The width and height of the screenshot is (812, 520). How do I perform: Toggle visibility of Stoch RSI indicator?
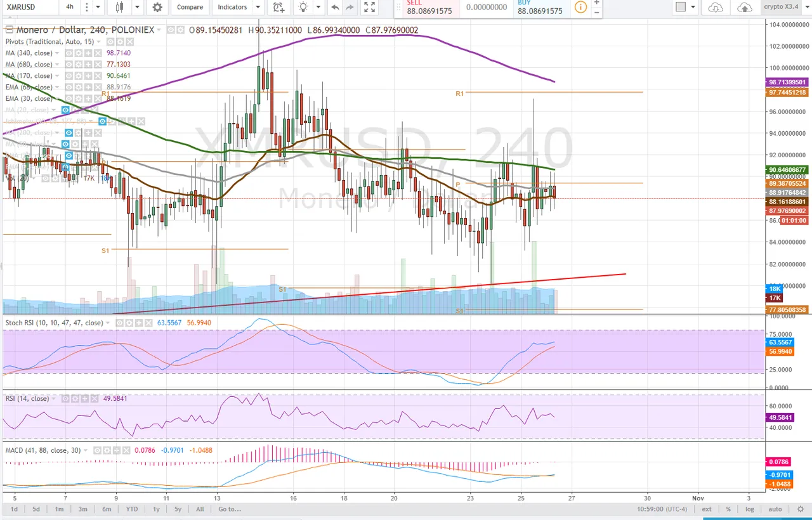pos(119,323)
